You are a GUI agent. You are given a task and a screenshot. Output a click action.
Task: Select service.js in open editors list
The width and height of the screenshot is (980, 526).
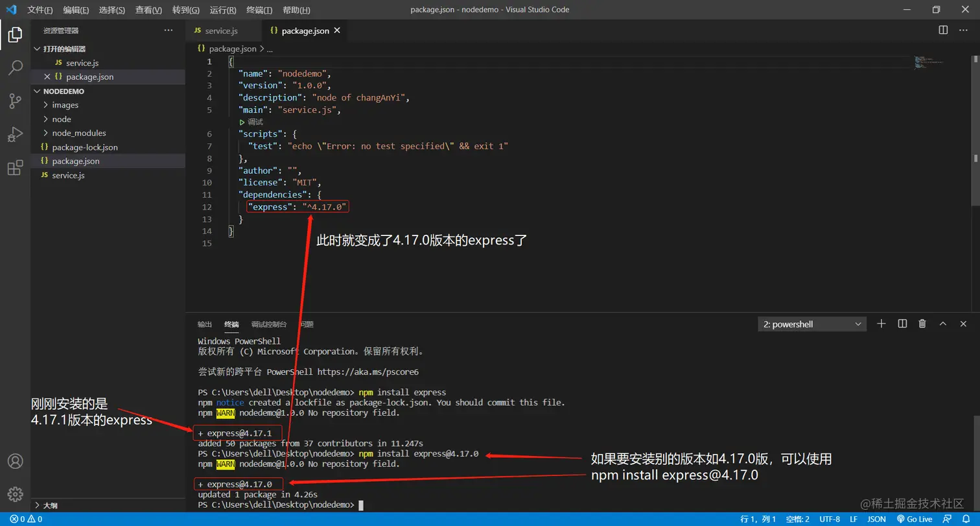[x=108, y=63]
